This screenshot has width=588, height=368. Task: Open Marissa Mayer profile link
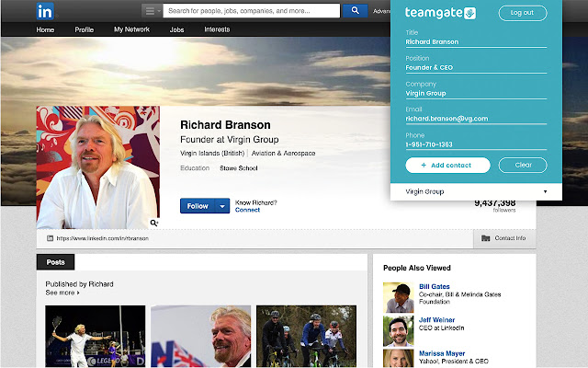coord(442,353)
